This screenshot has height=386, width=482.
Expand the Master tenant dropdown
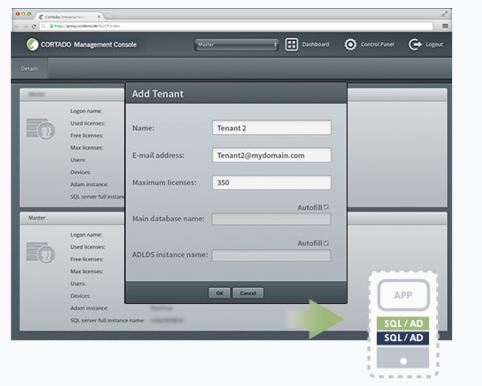tap(236, 44)
